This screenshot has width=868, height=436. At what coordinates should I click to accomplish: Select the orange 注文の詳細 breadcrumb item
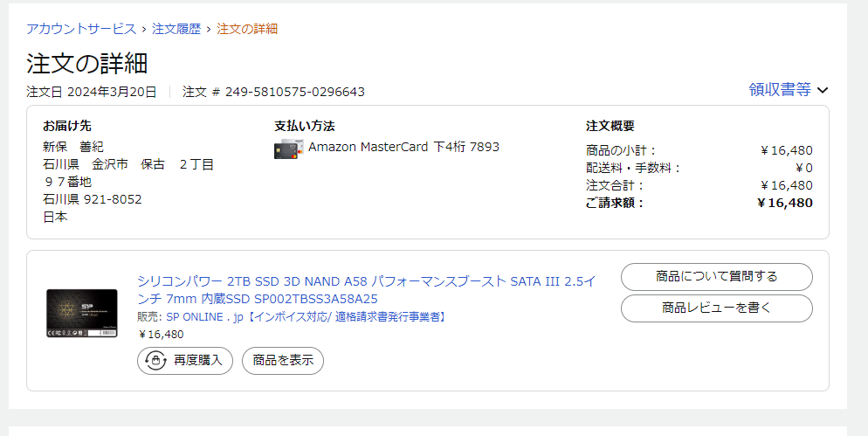pyautogui.click(x=247, y=29)
